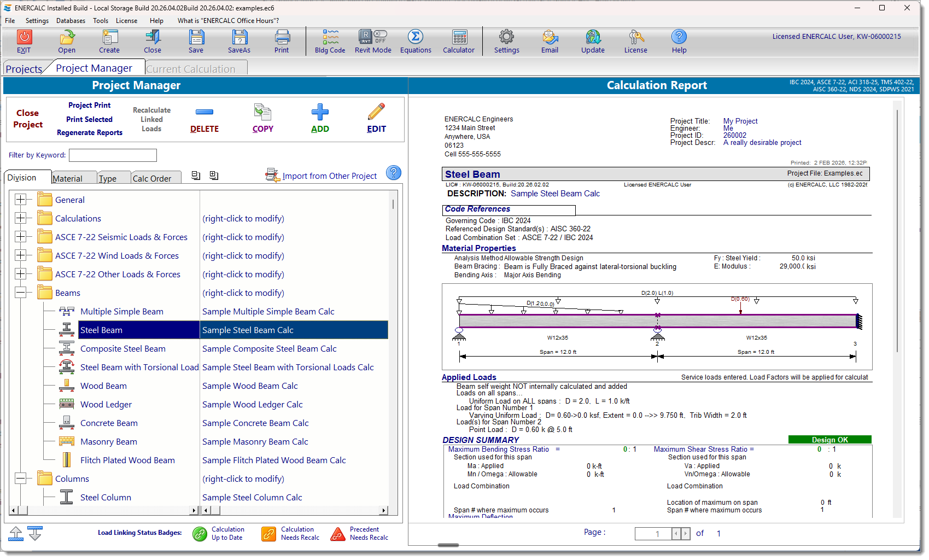Screen dimensions: 929x560
Task: Copy the selected calculation with COPY
Action: tap(263, 119)
